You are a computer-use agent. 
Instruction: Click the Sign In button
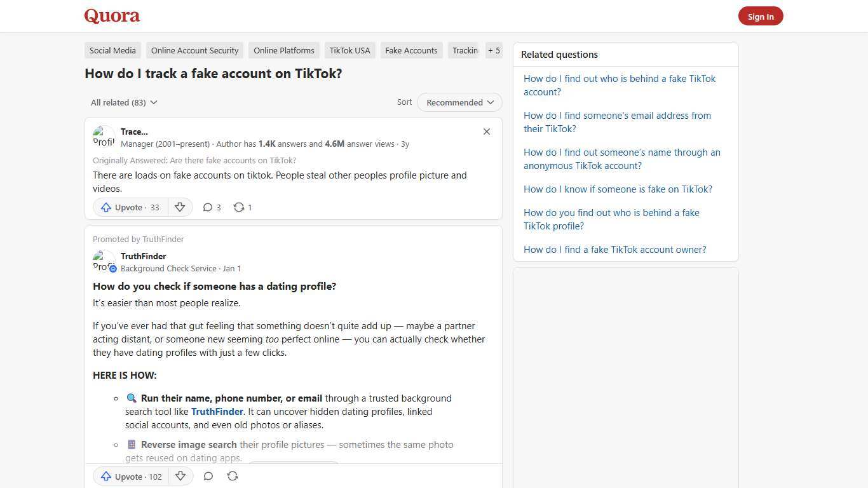tap(761, 16)
